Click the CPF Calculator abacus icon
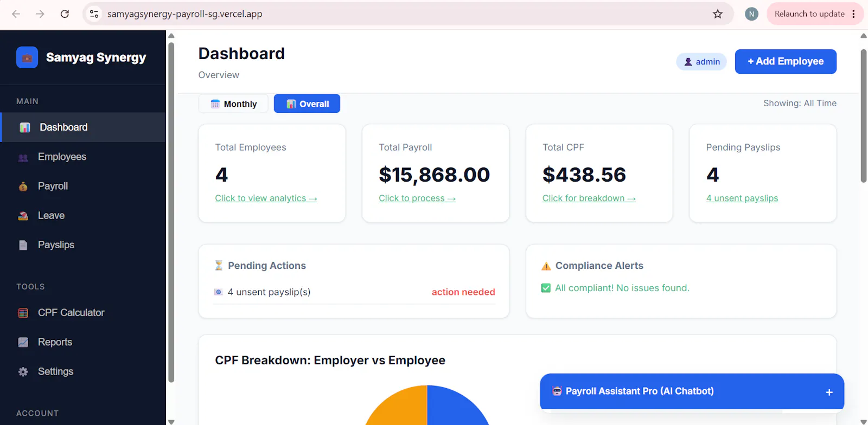The height and width of the screenshot is (425, 868). [23, 313]
